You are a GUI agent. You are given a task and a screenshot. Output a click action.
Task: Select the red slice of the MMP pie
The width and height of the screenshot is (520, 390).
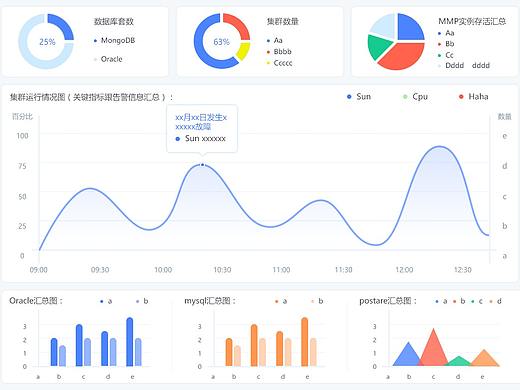coord(404,56)
